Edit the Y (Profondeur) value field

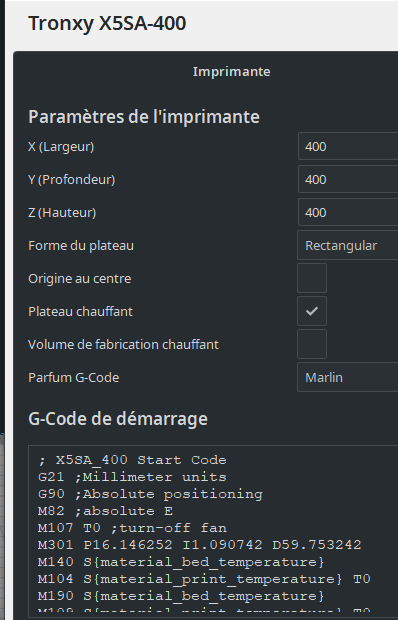[x=348, y=179]
